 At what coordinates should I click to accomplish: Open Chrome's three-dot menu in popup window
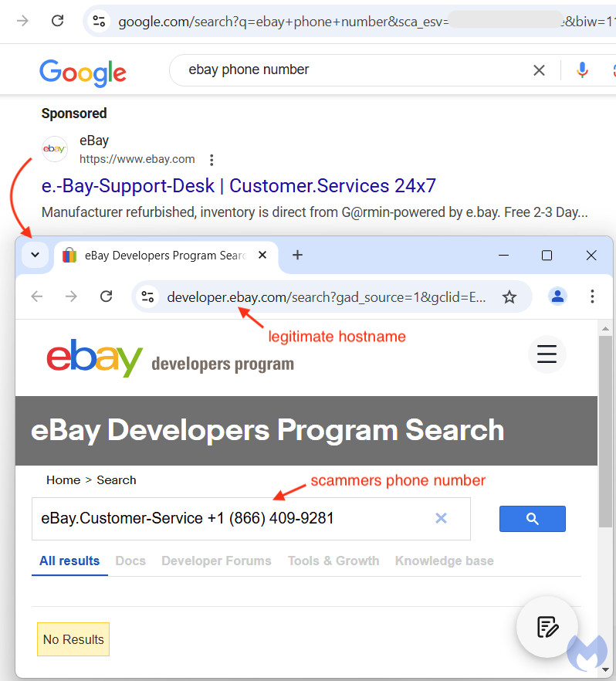coord(592,296)
